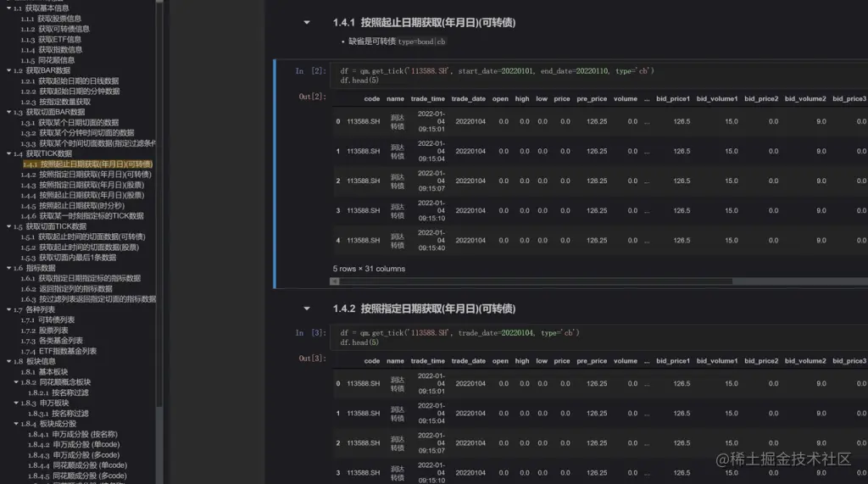
Task: Open TOC entry 1.8.4.5 同花顺成分股 (多code)
Action: pyautogui.click(x=77, y=476)
